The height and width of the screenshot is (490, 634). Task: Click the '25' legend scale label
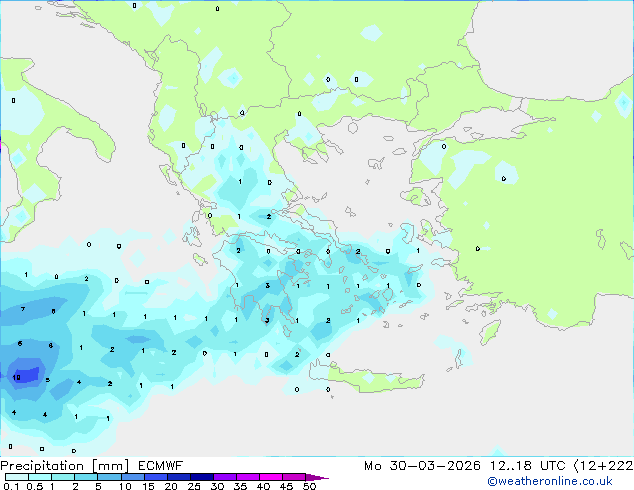click(x=194, y=486)
